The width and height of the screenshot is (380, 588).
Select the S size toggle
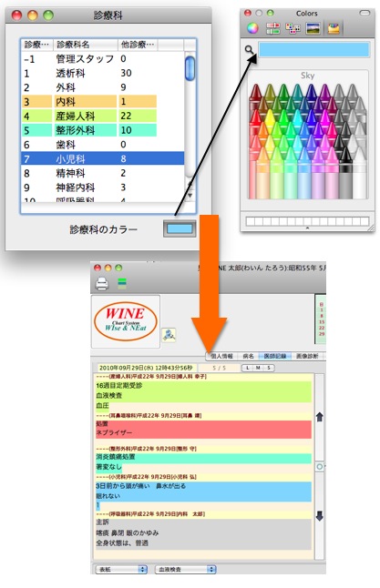269,368
